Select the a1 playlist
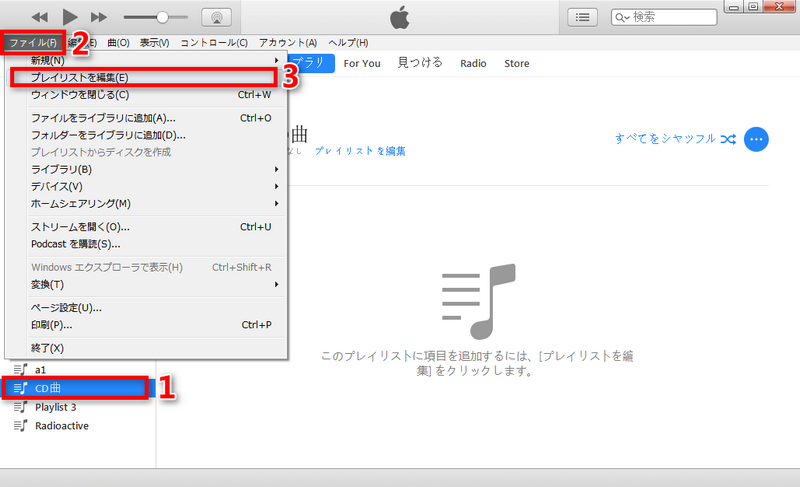The width and height of the screenshot is (800, 487). pos(78,370)
